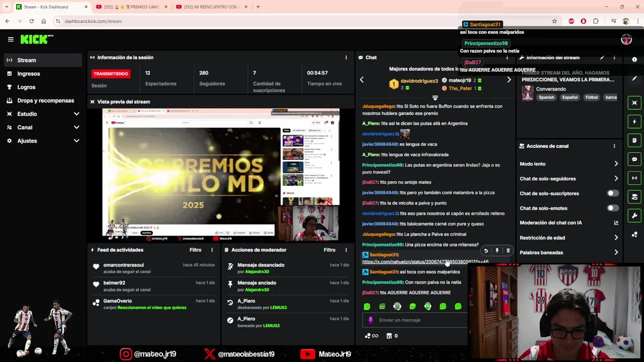Toggle Chat de solo-emotes switch
This screenshot has width=644, height=362.
click(x=612, y=208)
